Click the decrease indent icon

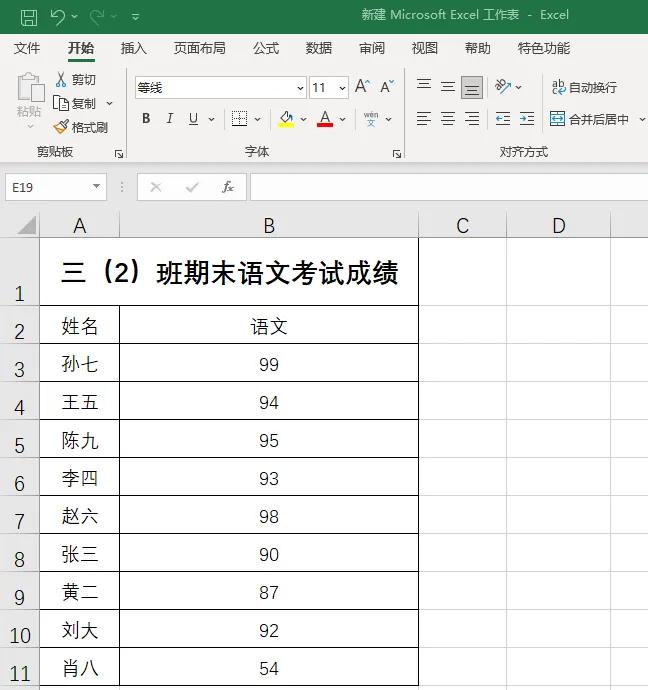click(x=502, y=119)
